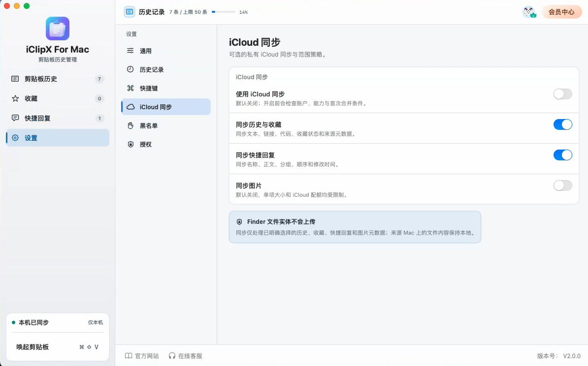Enable the 使用 iCloud 同步 switch

[x=562, y=94]
